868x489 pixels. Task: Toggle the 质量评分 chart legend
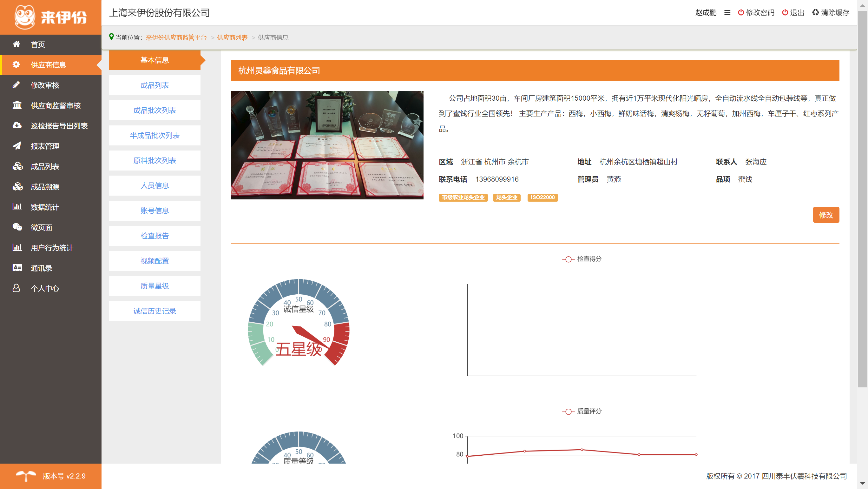[x=582, y=412]
